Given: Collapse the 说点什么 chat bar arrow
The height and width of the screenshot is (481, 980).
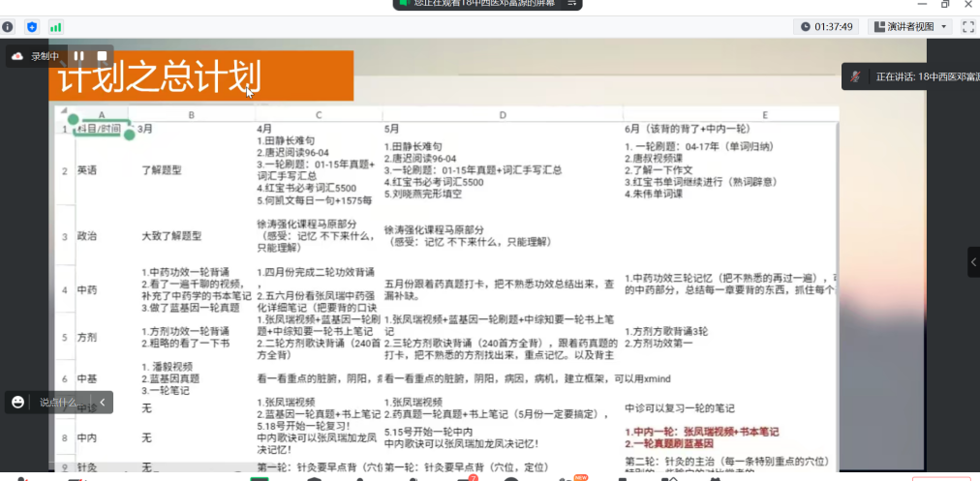Looking at the screenshot, I should pyautogui.click(x=103, y=402).
